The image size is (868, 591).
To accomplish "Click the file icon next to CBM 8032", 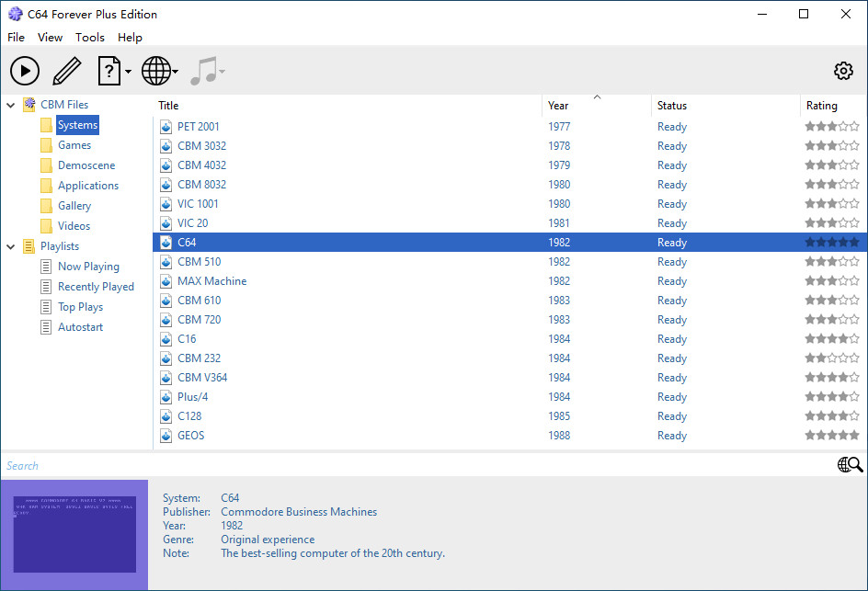I will 166,185.
